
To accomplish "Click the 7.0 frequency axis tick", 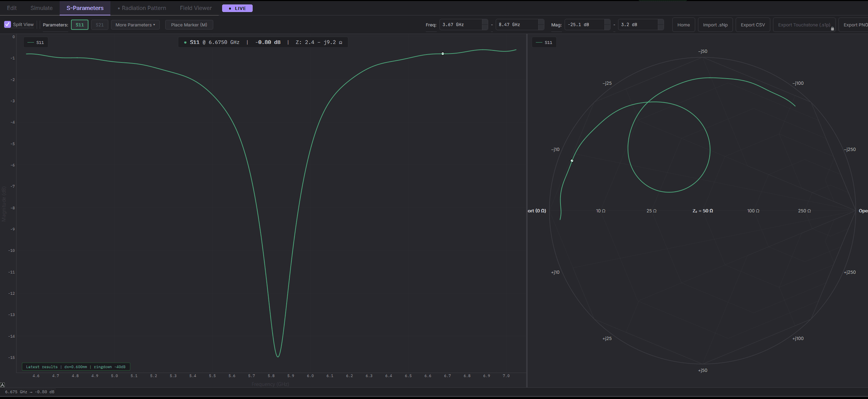I will [x=506, y=376].
